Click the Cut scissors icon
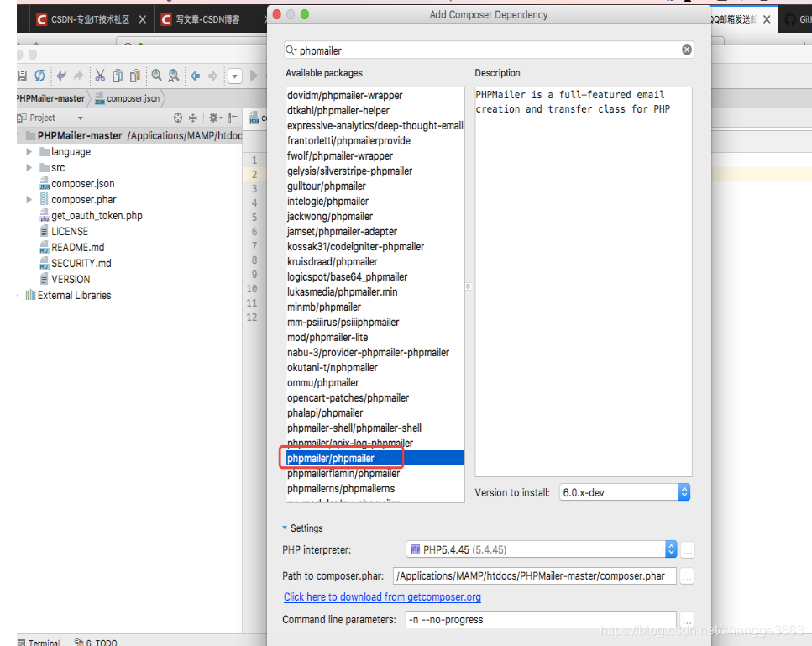Image resolution: width=812 pixels, height=646 pixels. [100, 76]
